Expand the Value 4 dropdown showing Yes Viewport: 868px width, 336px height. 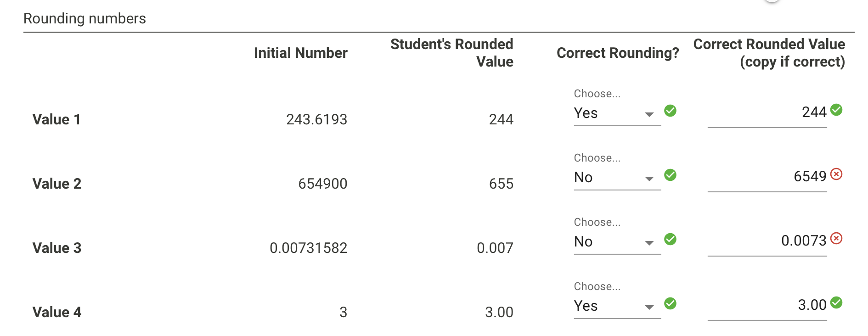pyautogui.click(x=617, y=306)
